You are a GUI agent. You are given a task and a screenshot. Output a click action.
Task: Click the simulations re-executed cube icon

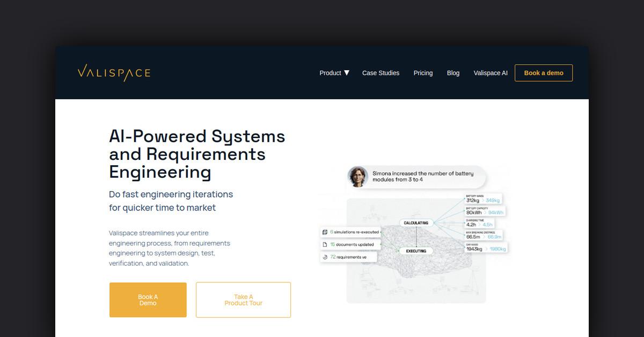click(325, 232)
